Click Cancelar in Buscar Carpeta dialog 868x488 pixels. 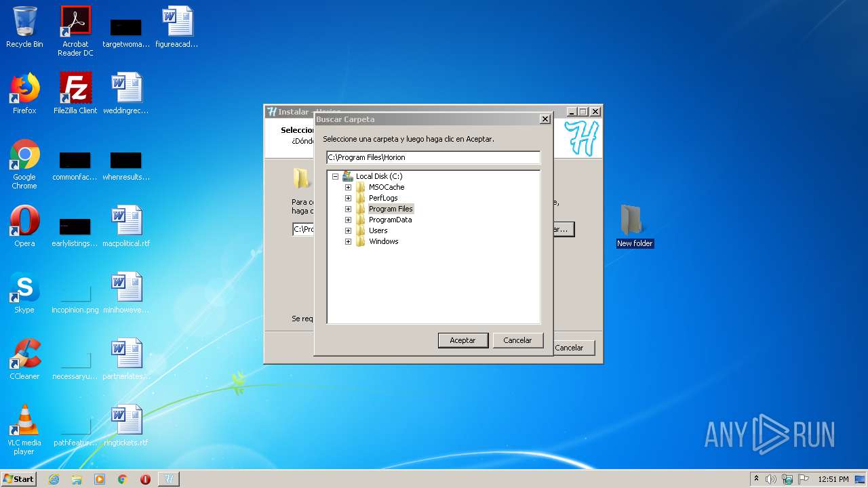[517, 340]
